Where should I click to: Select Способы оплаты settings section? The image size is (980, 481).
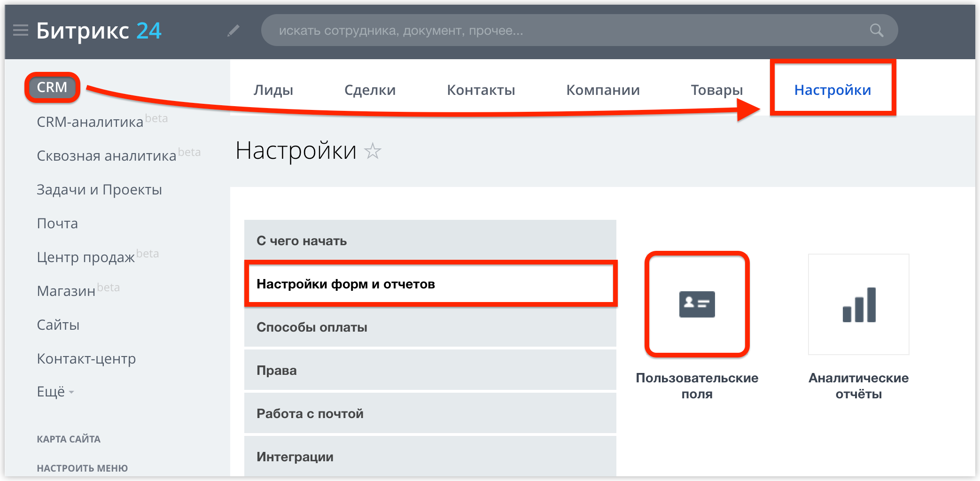point(430,327)
